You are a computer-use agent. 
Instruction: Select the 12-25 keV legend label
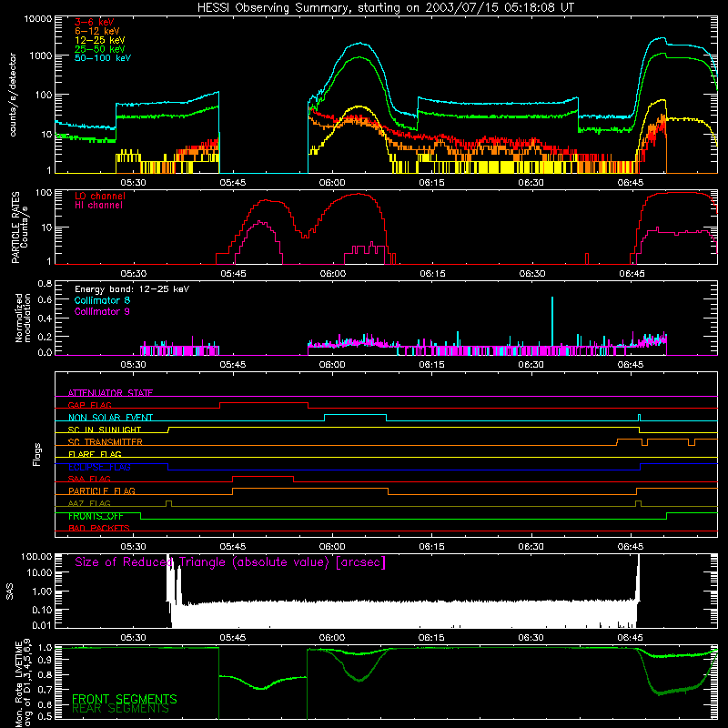click(x=100, y=40)
